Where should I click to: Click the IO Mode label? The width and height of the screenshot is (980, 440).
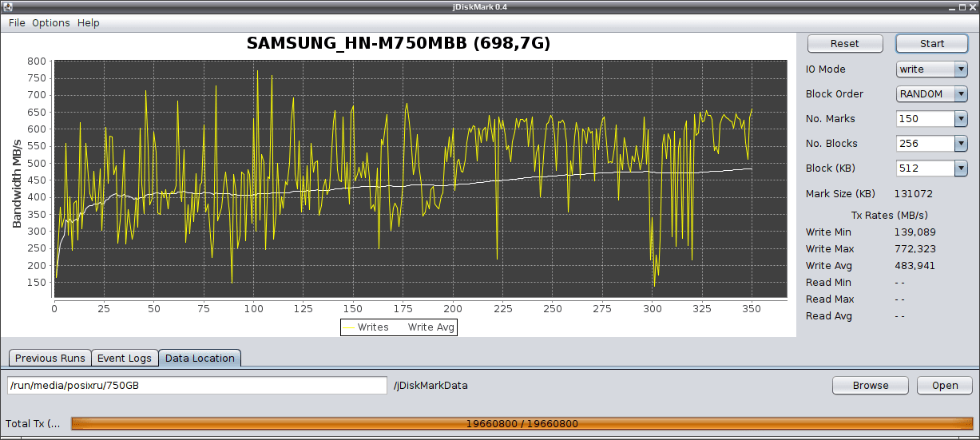tap(825, 69)
